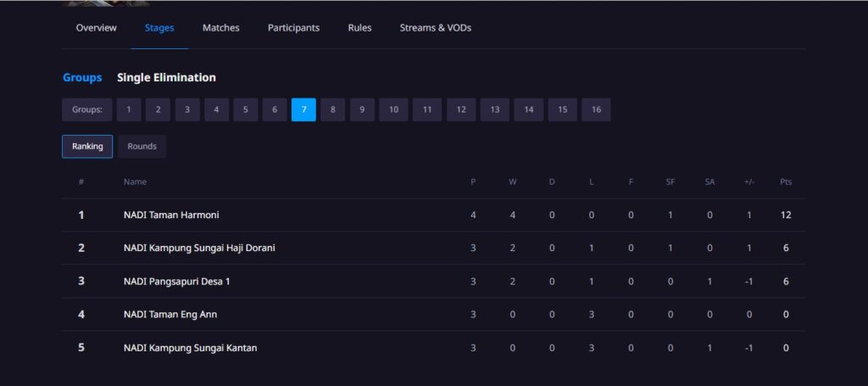Screen dimensions: 868x386
Task: Select group 12 button
Action: tap(460, 110)
